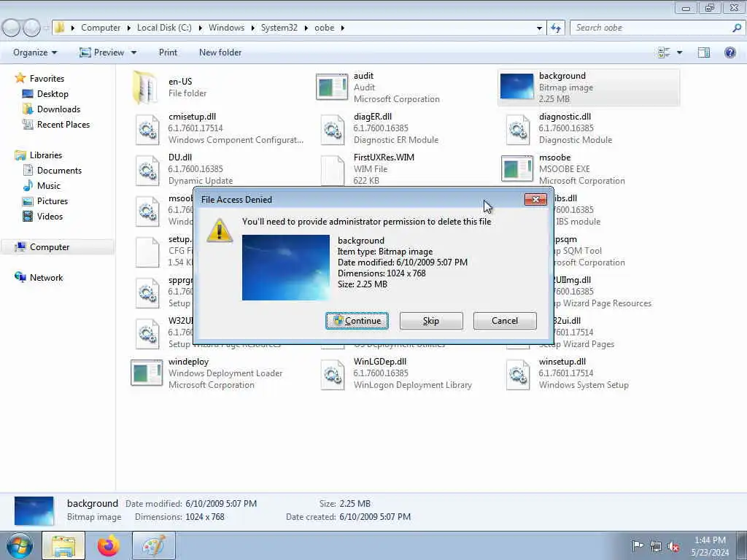Open Libraries in navigation pane
This screenshot has height=560, width=747.
click(46, 155)
